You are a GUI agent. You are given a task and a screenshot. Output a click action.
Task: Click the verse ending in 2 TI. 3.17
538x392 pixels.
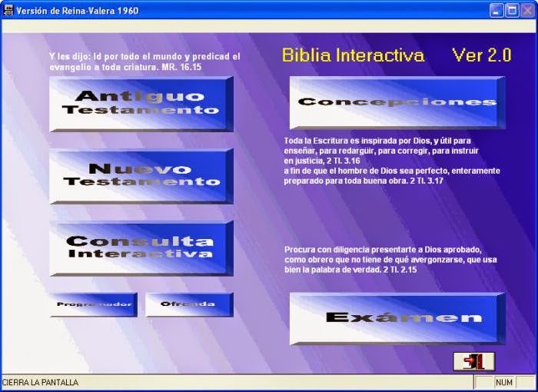[392, 176]
